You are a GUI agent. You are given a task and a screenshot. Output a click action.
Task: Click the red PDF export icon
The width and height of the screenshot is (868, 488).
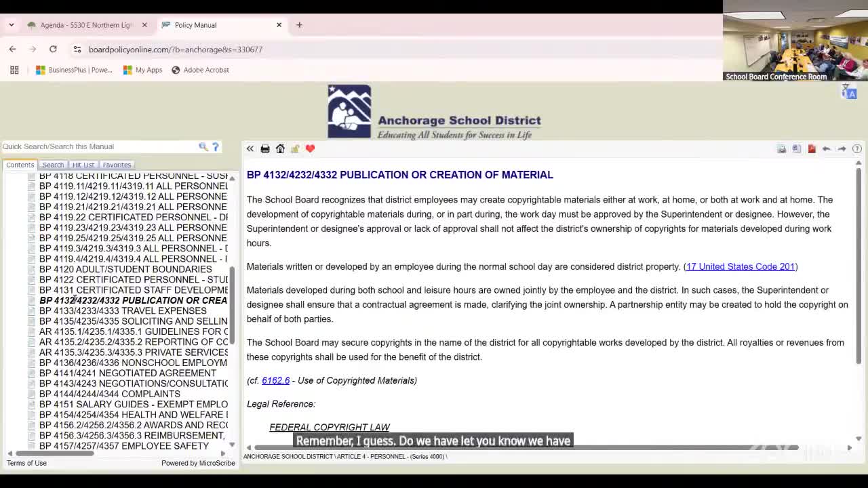point(812,149)
